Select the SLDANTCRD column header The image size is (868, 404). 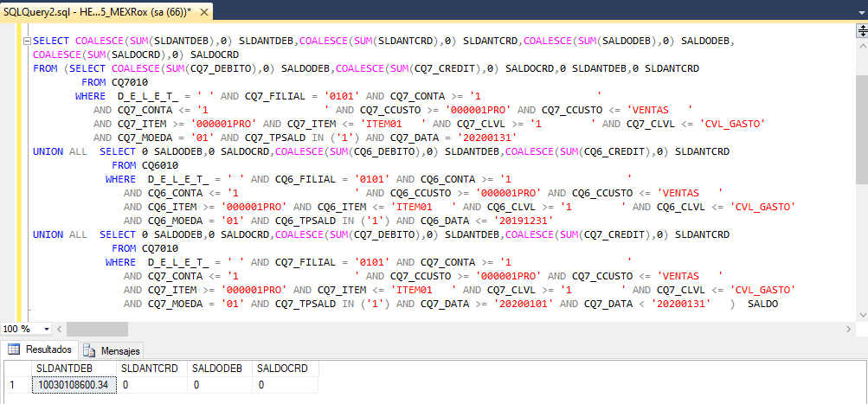[x=152, y=369]
